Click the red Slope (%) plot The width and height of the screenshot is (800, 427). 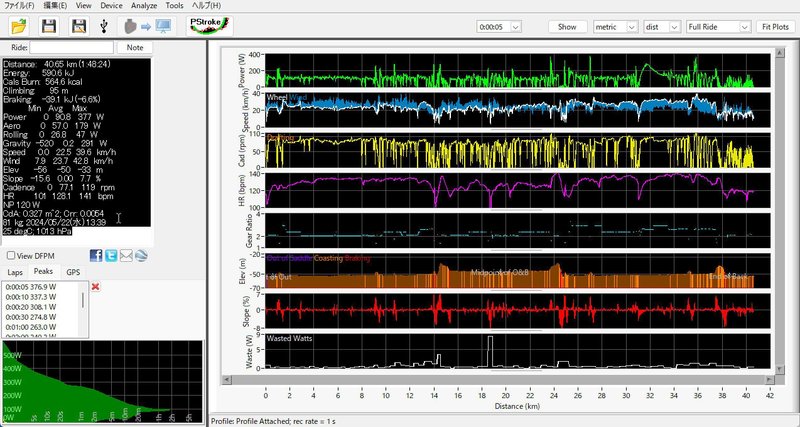(518, 310)
